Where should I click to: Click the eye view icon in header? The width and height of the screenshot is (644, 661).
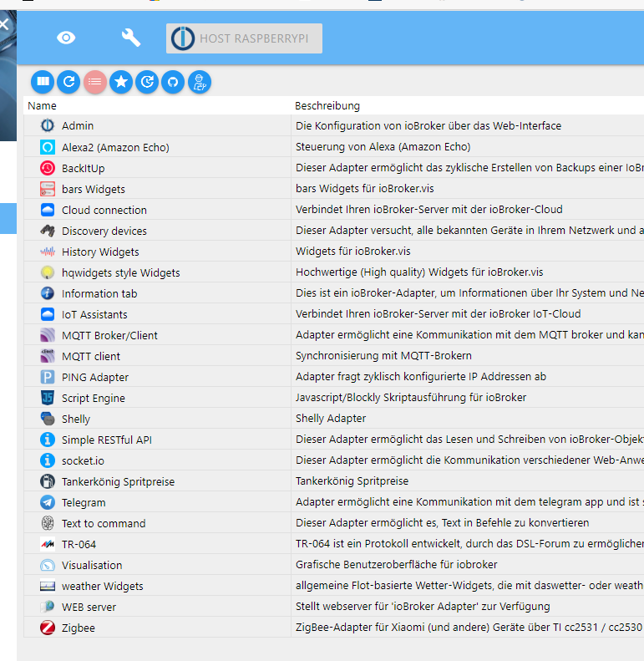click(x=66, y=38)
